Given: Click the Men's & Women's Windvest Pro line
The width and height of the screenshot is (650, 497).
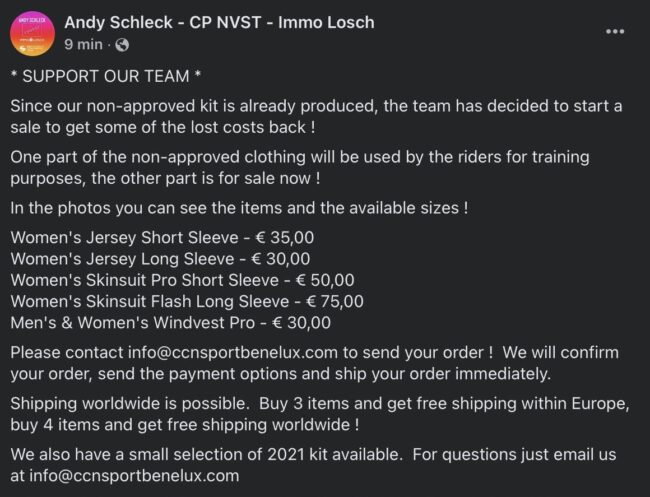Looking at the screenshot, I should [x=170, y=323].
